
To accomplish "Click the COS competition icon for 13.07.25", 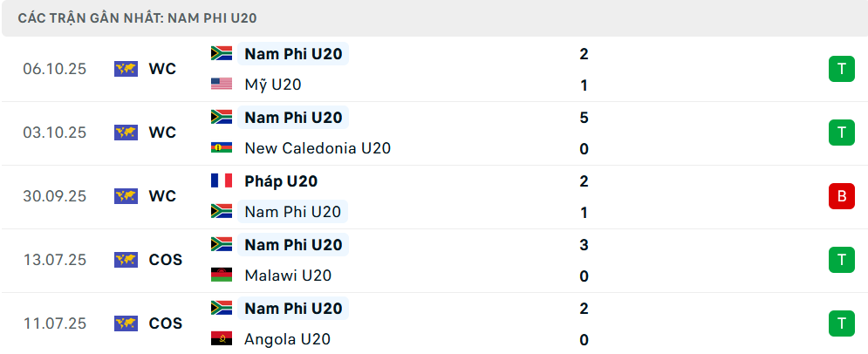I will coord(126,260).
